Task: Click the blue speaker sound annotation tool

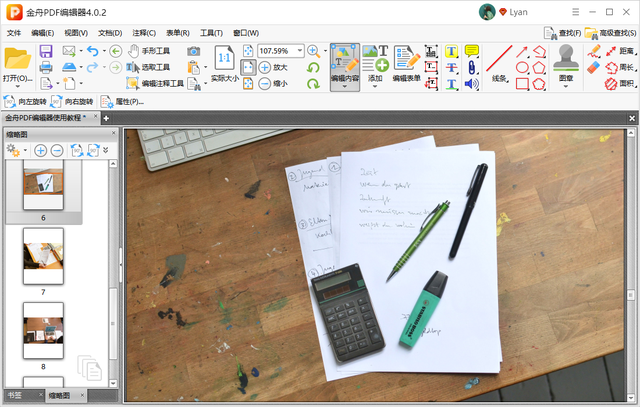Action: (x=472, y=84)
